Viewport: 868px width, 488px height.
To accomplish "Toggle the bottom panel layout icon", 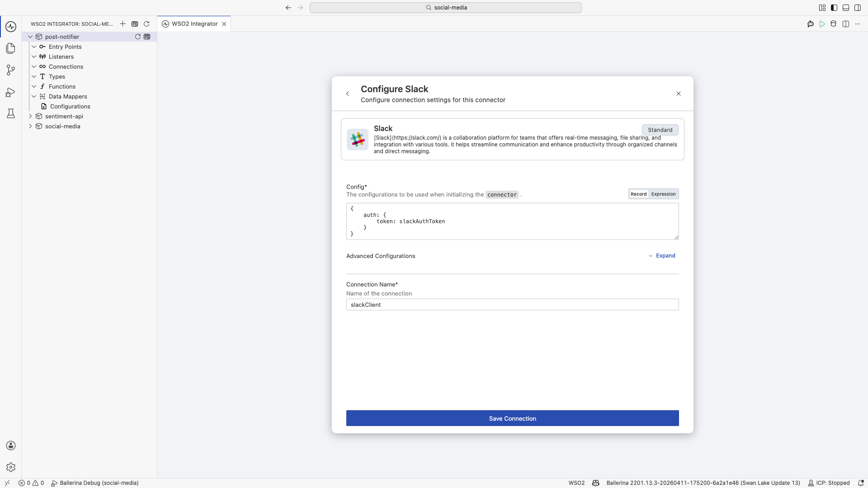I will pos(846,8).
